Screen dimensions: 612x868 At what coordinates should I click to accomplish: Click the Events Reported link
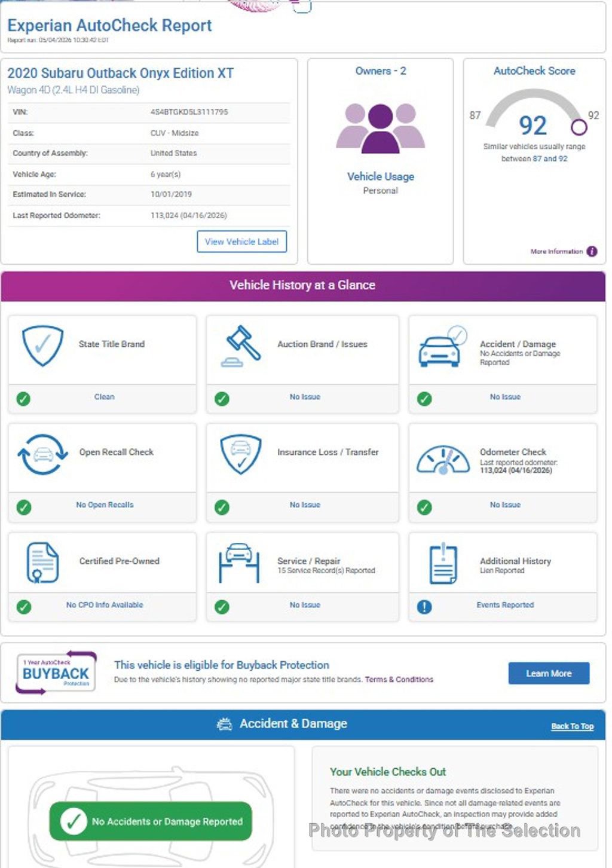[505, 605]
